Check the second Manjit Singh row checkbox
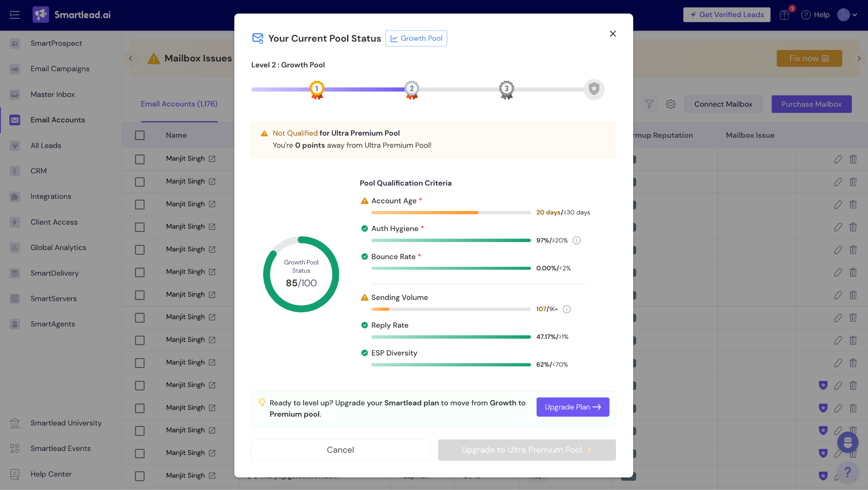Viewport: 868px width, 490px height. click(x=140, y=182)
